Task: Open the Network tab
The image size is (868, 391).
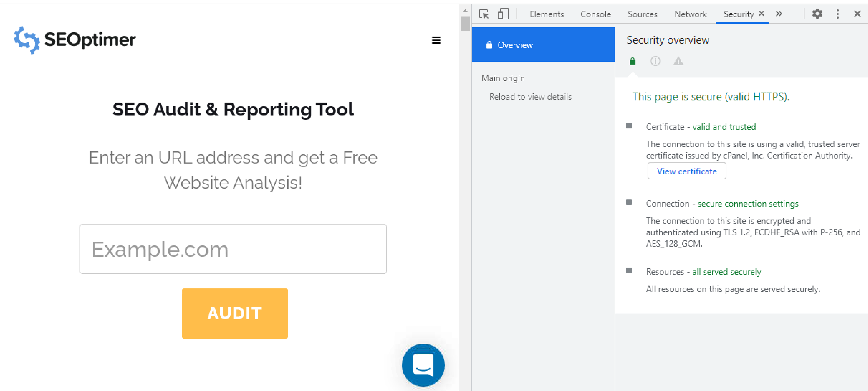Action: coord(690,14)
